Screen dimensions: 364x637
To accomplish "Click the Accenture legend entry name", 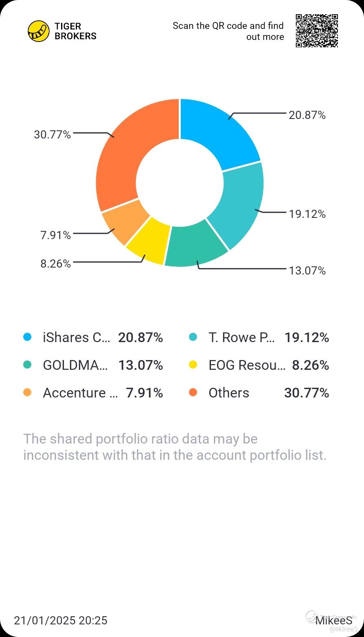I will click(x=80, y=393).
